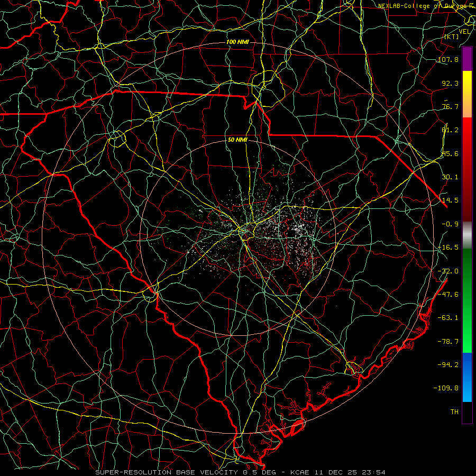Click the -78.7 legend value

point(448,341)
